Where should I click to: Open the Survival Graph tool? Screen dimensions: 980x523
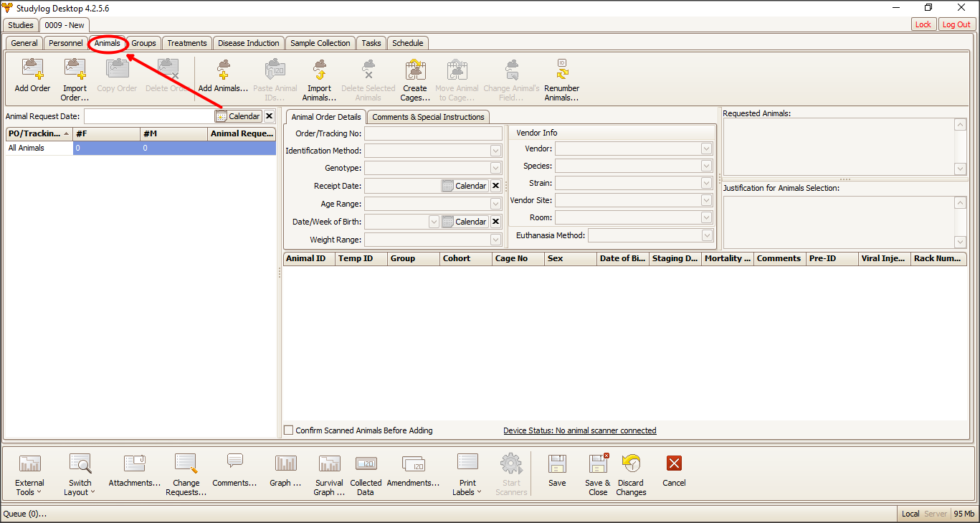(329, 463)
